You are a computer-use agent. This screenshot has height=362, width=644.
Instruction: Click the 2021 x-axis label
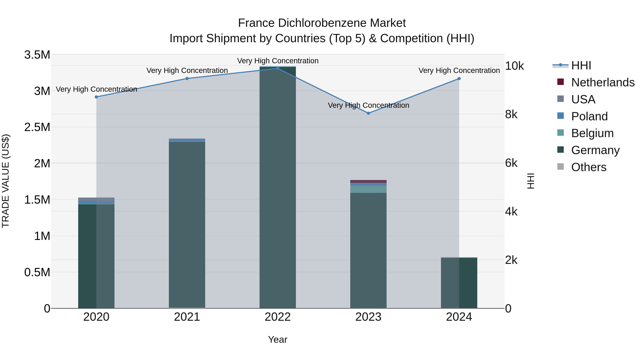[x=187, y=317]
